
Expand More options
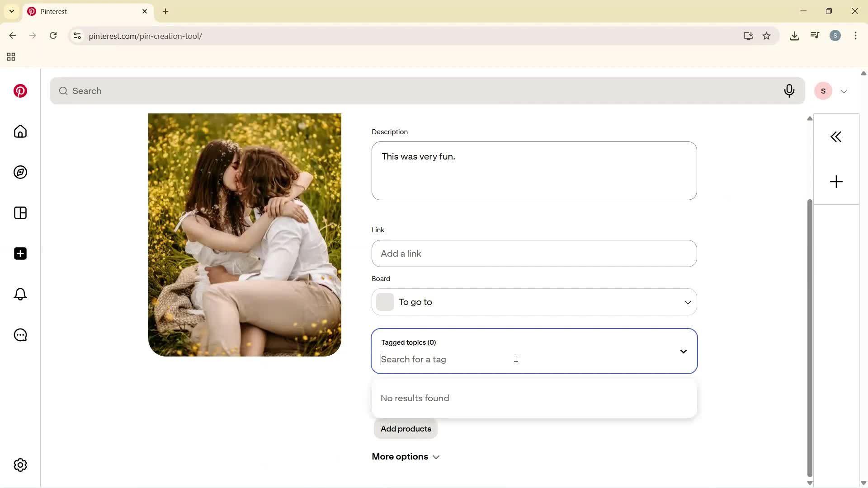tap(405, 456)
